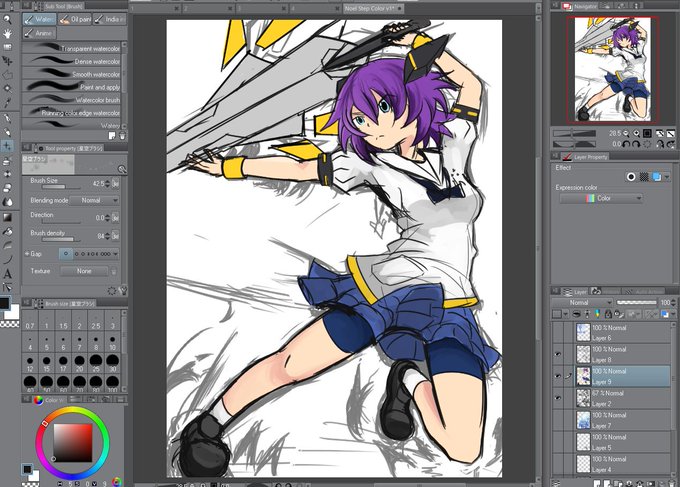The width and height of the screenshot is (680, 487).
Task: Choose Smooth watercolor brush
Action: (71, 73)
